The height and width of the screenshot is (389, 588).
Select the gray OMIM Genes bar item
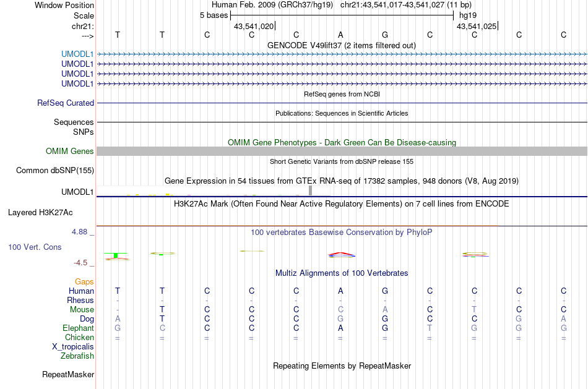(x=342, y=151)
